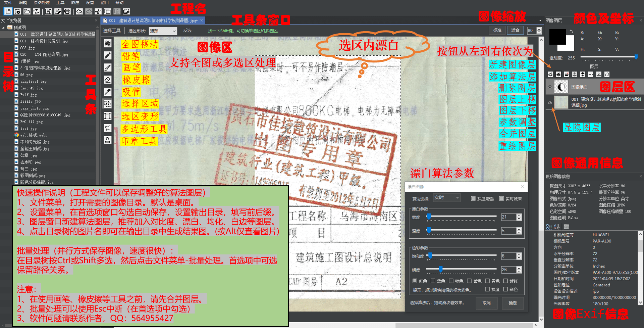Open the 设置 menu

pos(90,3)
